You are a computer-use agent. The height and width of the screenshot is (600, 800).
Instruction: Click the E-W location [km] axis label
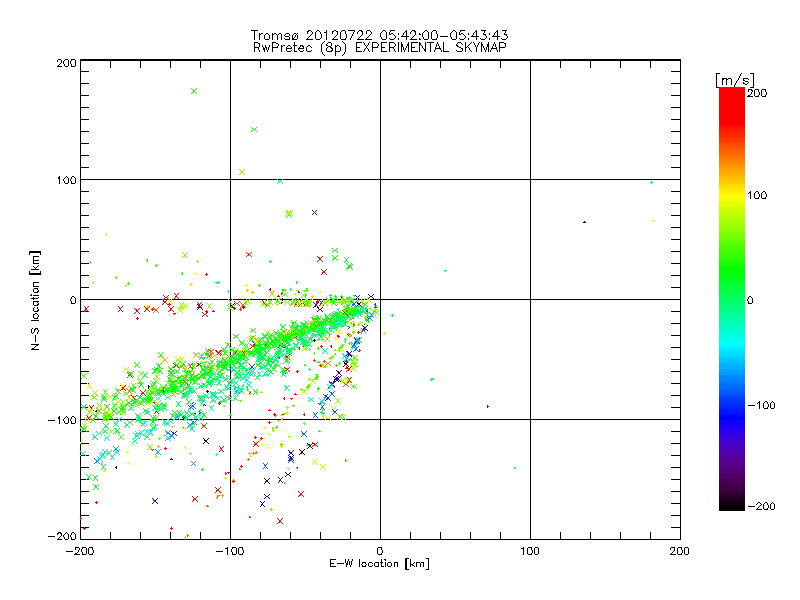[x=379, y=565]
